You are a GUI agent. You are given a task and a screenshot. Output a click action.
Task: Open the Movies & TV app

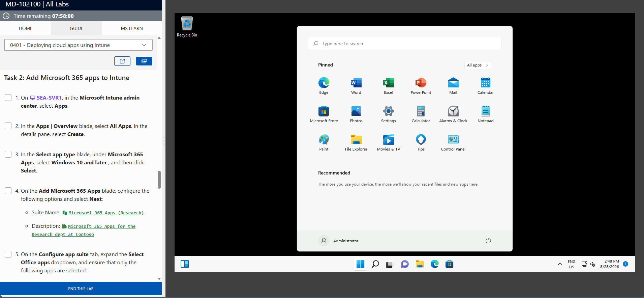click(x=388, y=142)
